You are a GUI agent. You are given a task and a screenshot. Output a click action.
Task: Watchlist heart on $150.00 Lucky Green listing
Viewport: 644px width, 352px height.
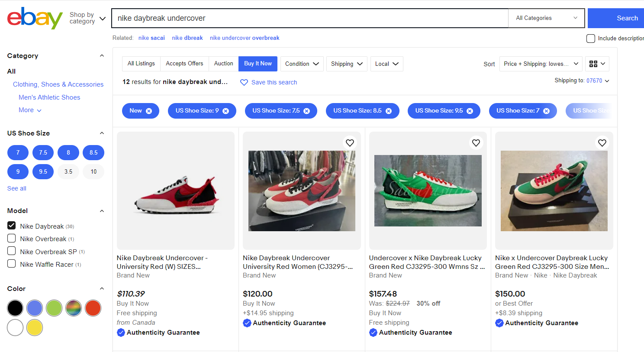point(602,143)
